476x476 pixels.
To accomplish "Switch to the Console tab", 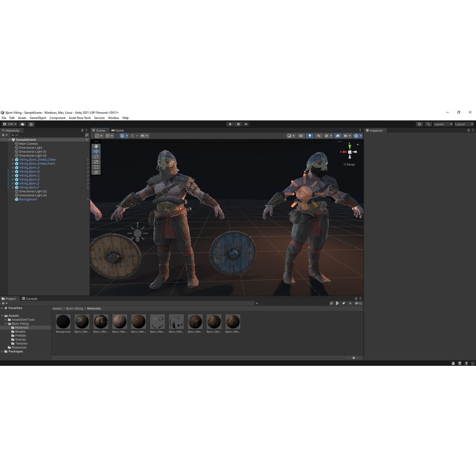I will coord(30,299).
